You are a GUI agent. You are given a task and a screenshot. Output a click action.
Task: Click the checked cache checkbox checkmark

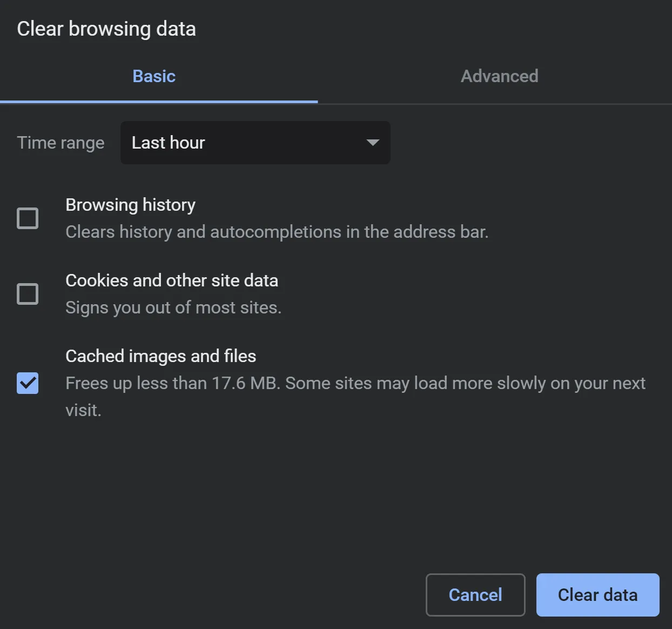click(x=27, y=383)
